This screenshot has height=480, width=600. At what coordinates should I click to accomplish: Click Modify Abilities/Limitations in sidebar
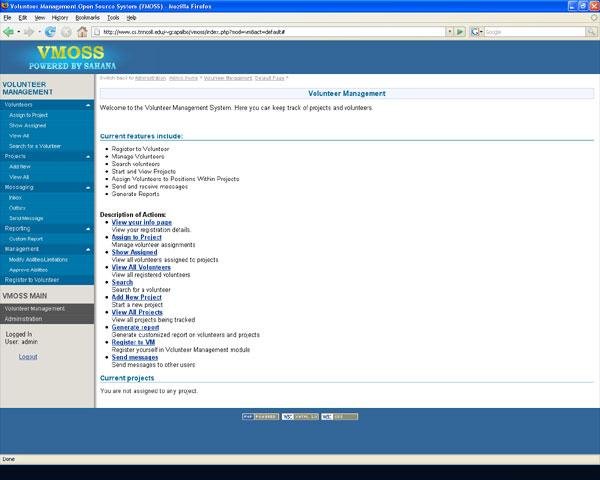click(x=38, y=260)
